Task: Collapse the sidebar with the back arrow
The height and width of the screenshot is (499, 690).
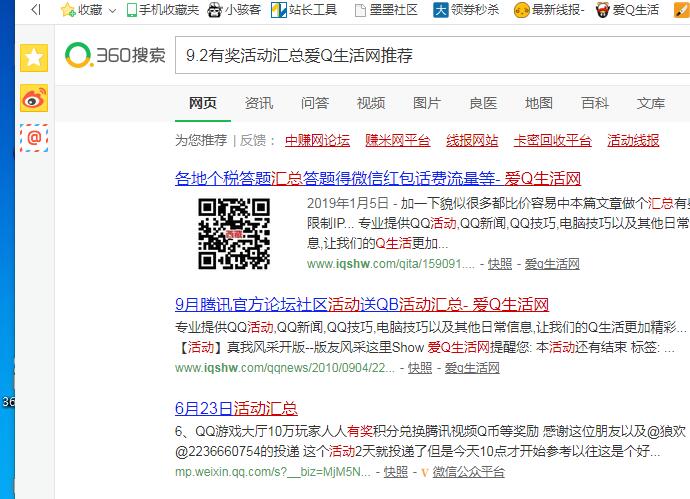Action: [x=36, y=10]
